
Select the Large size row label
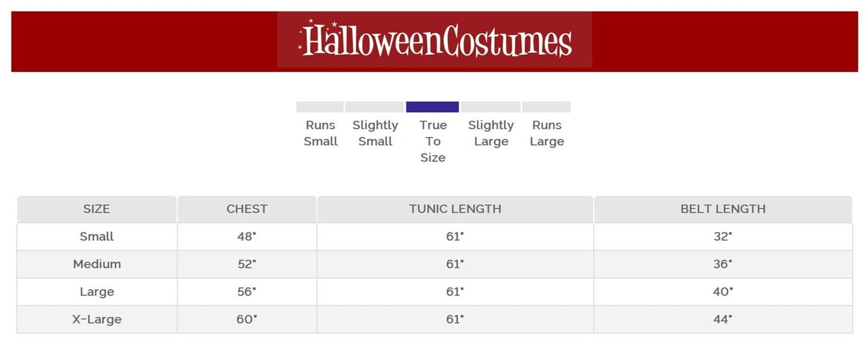pyautogui.click(x=96, y=292)
